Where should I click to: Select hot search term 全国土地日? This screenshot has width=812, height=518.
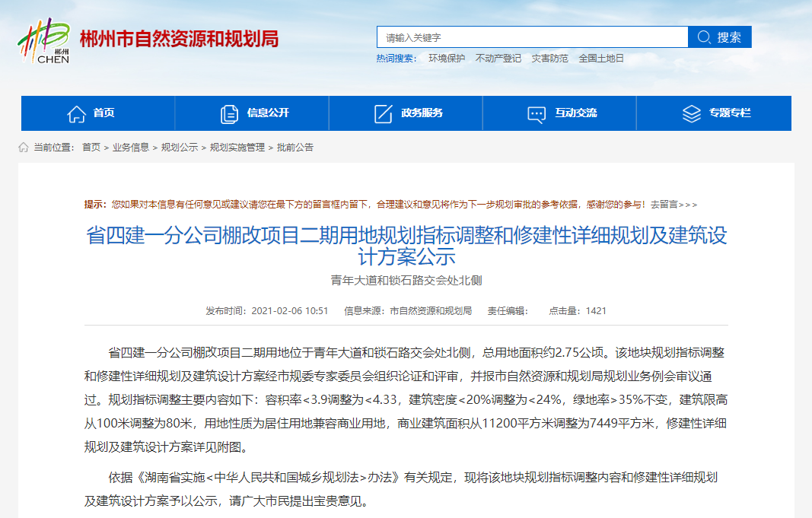pyautogui.click(x=601, y=59)
